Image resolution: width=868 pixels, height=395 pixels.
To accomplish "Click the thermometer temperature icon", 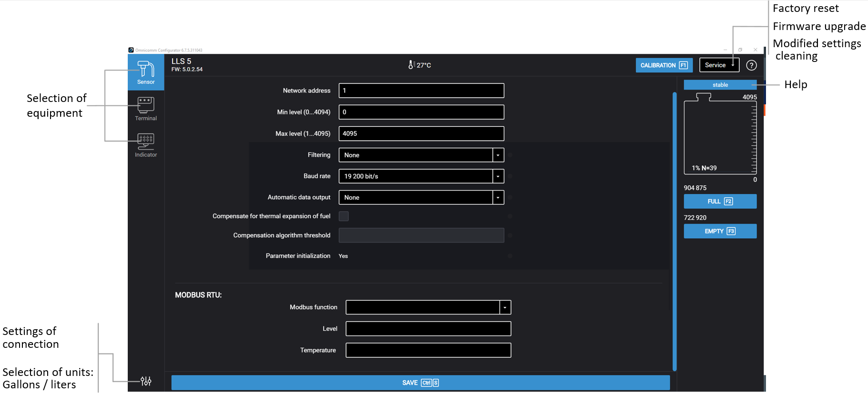I will [411, 65].
